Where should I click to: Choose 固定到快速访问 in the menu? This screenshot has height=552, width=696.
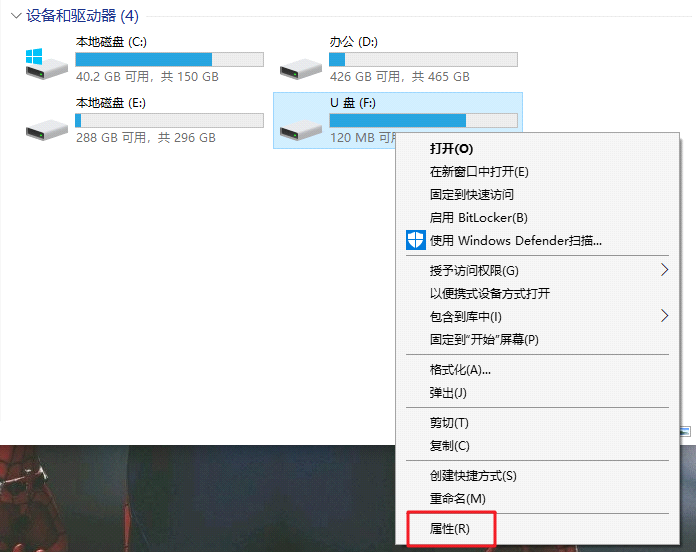(471, 195)
